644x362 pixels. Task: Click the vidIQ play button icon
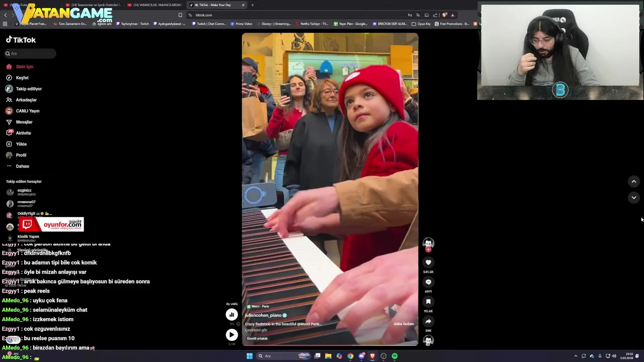231,334
